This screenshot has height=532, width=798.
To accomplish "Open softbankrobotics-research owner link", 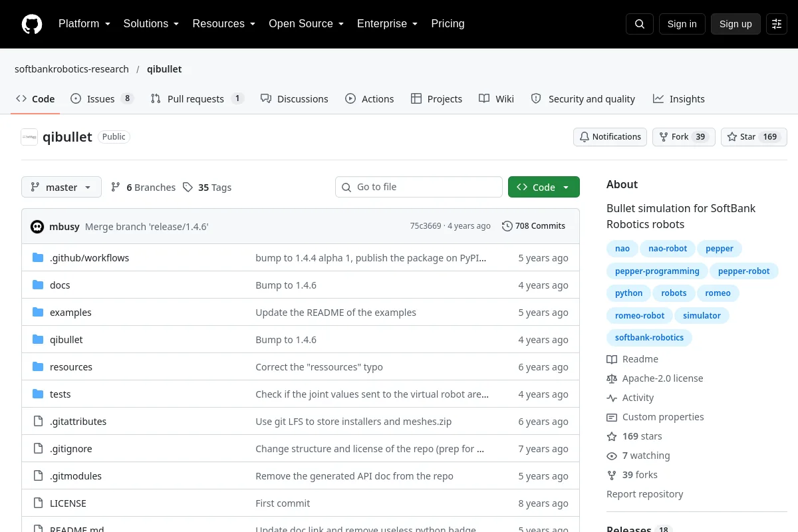I will (72, 69).
